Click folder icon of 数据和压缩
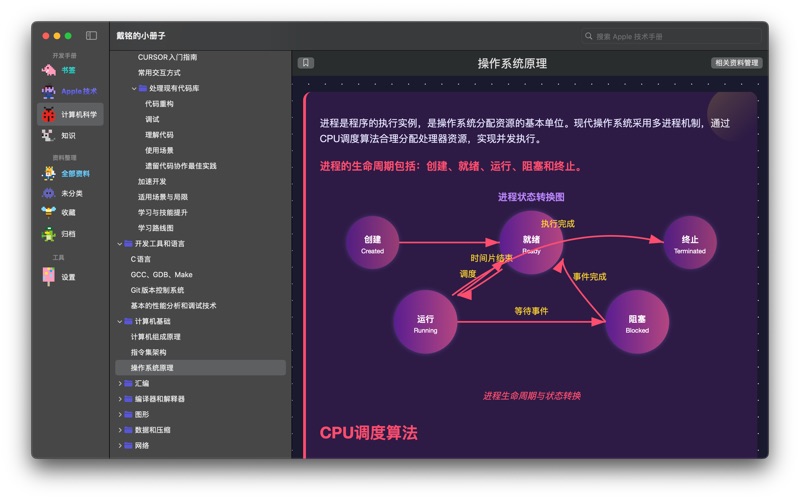The height and width of the screenshot is (500, 800). coord(129,430)
